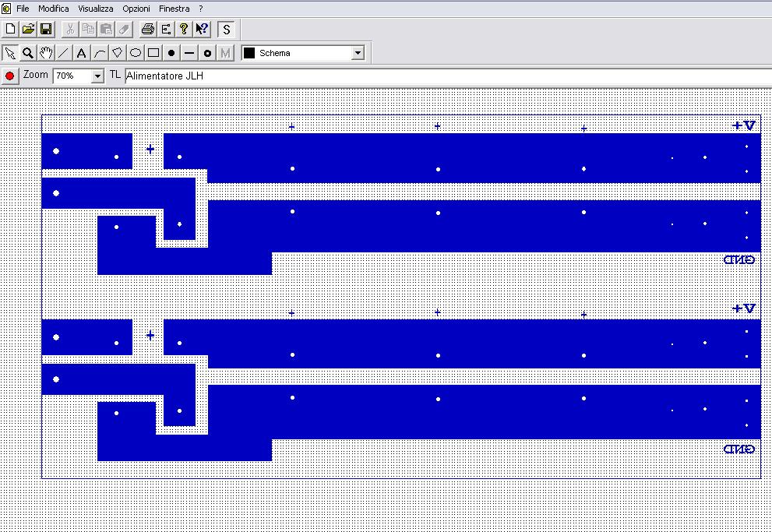Screen dimensions: 772x532
Task: Open the Visualizza menu
Action: coord(96,9)
